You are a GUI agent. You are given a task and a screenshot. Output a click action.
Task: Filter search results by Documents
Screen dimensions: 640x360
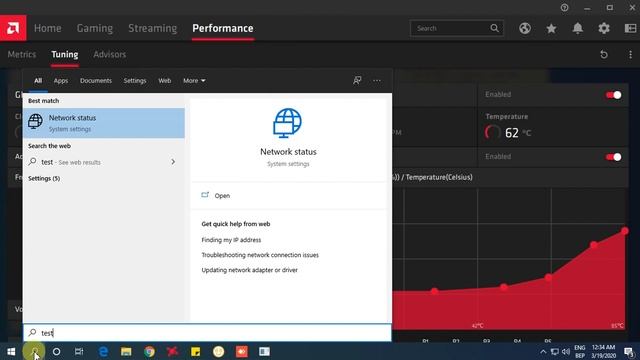tap(96, 80)
